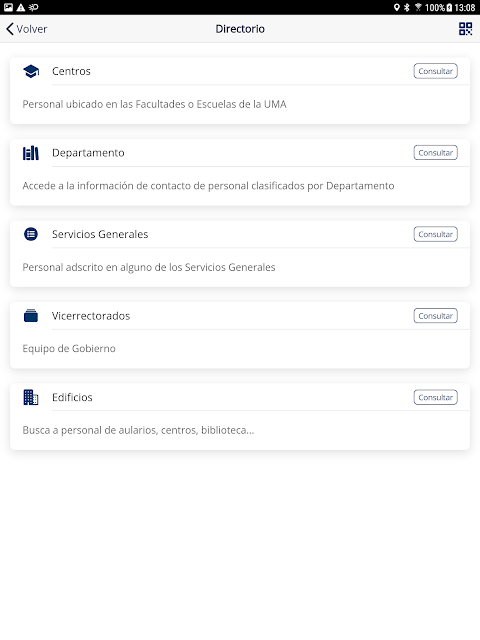Open the QR code scanner icon

coord(465,29)
